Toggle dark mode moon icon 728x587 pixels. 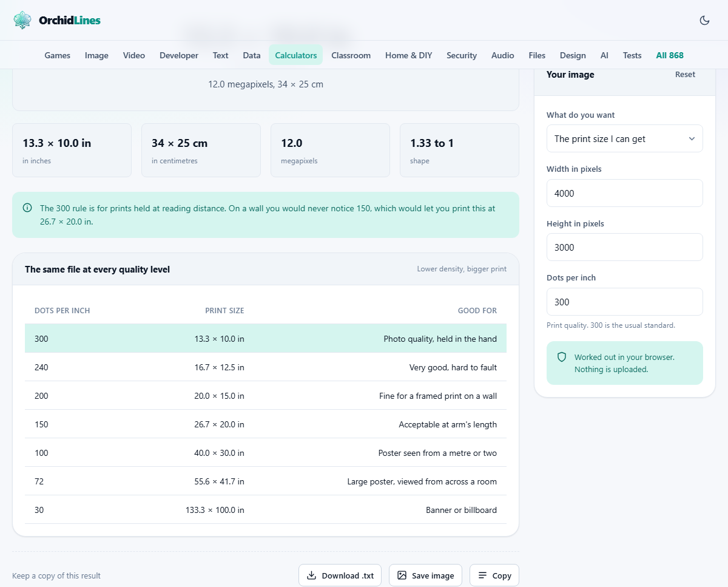pyautogui.click(x=704, y=20)
